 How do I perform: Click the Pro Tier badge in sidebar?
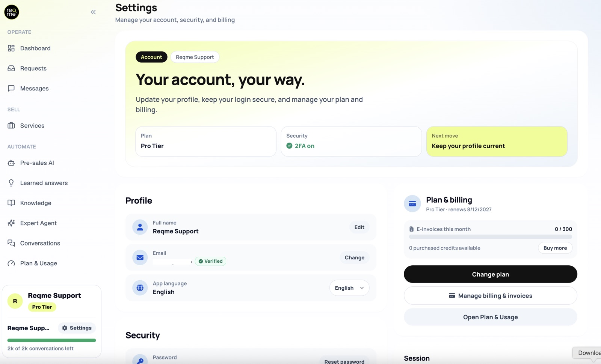pos(42,307)
